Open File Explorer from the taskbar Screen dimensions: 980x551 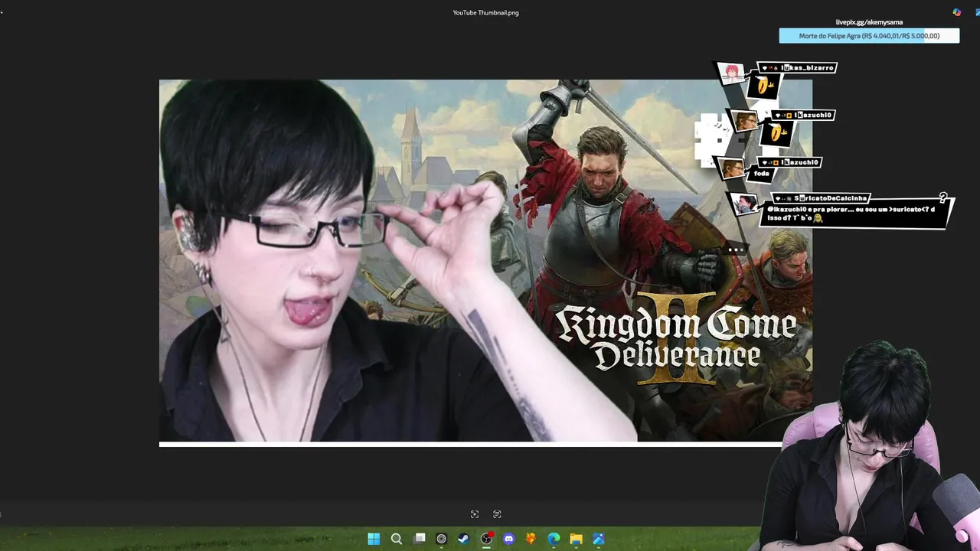click(x=576, y=539)
